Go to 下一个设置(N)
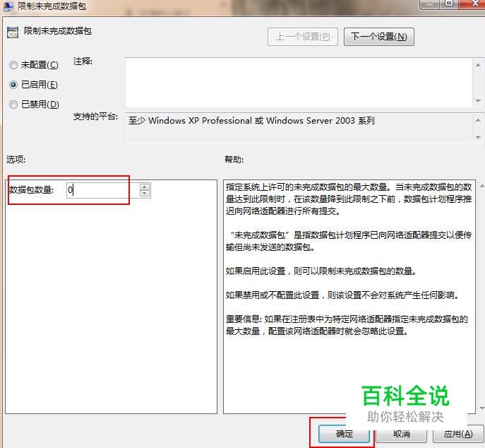The height and width of the screenshot is (448, 485). [x=379, y=37]
